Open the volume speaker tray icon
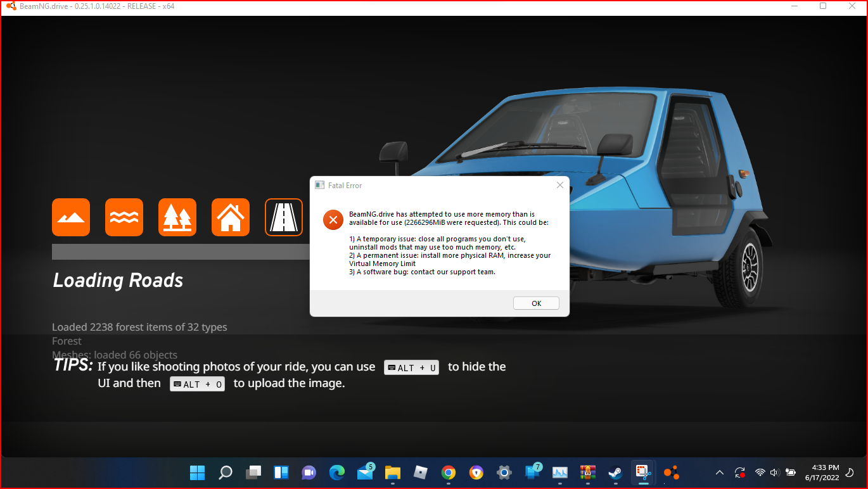868x489 pixels. click(x=774, y=473)
